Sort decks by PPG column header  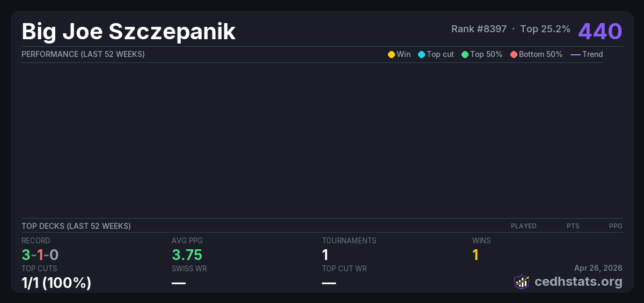coord(616,226)
